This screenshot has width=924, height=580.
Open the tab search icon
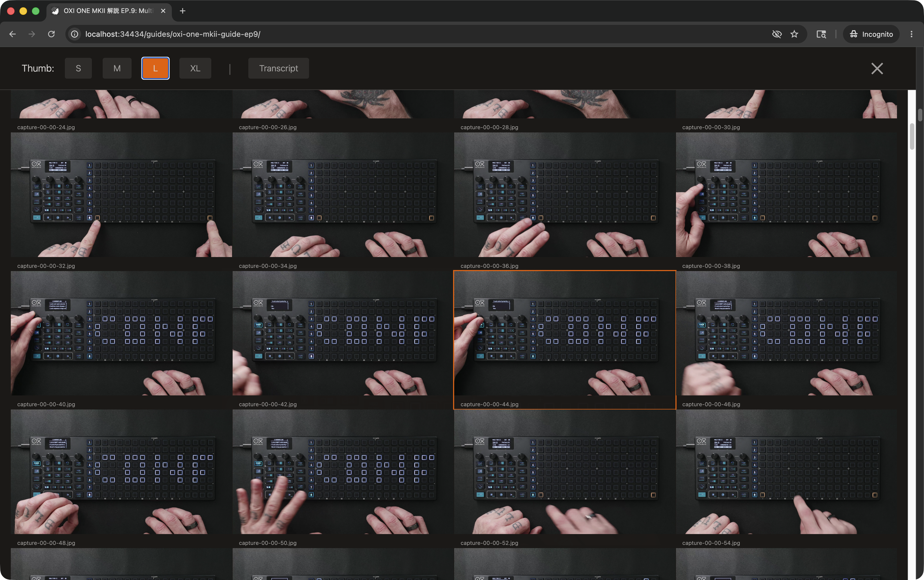click(x=821, y=34)
